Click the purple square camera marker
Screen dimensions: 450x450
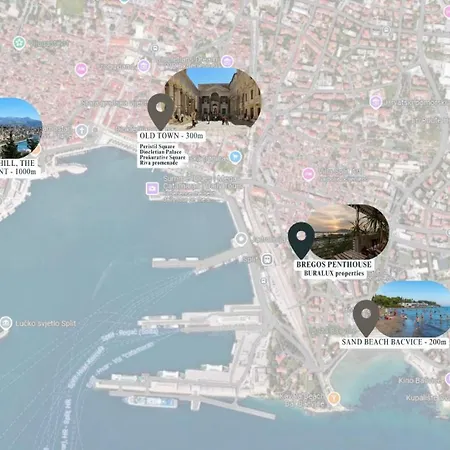[152, 188]
